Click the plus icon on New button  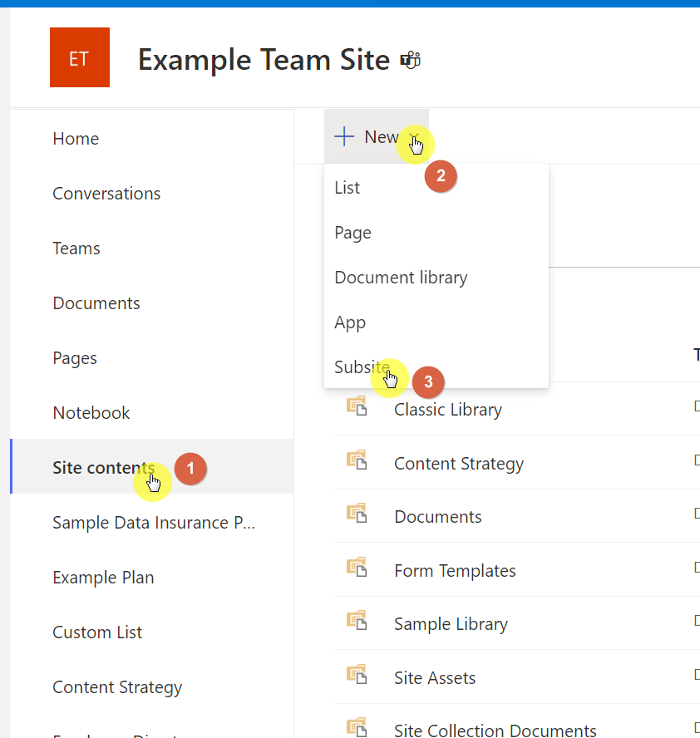tap(344, 136)
